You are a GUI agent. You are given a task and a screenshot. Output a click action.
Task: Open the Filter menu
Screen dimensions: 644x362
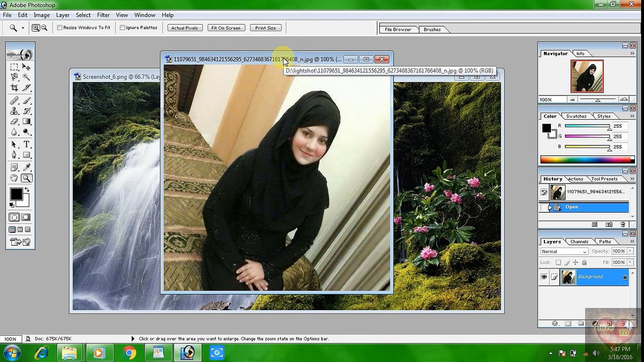(x=103, y=15)
